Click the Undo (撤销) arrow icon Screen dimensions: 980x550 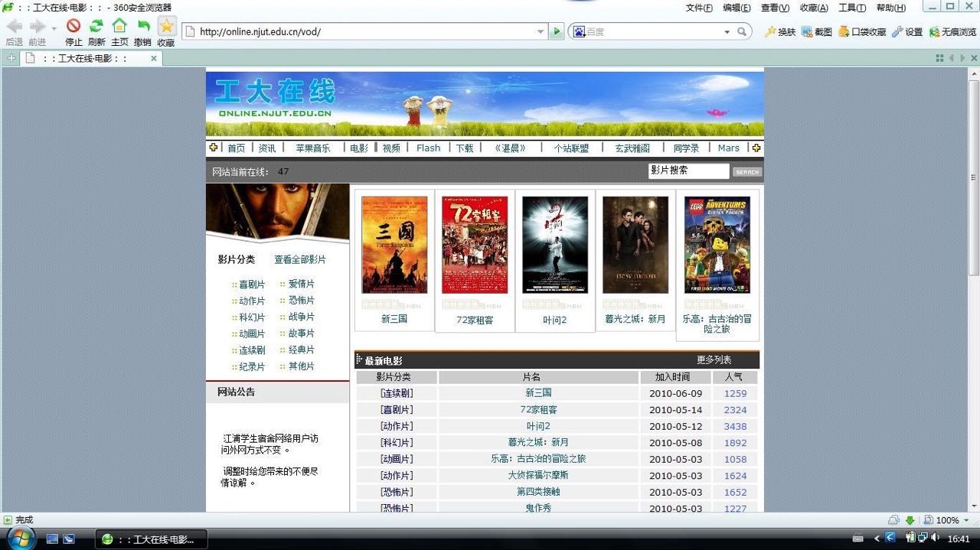(142, 27)
